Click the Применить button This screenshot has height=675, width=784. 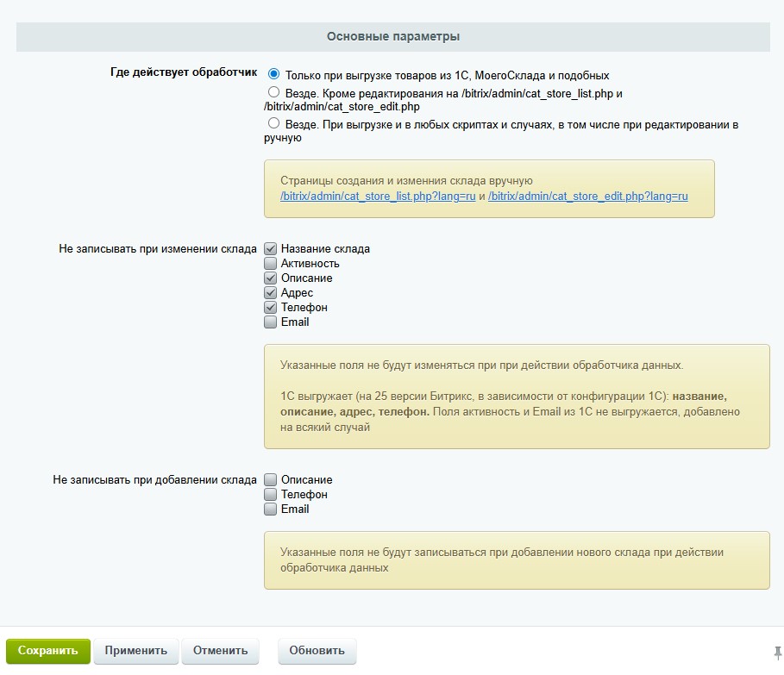[135, 651]
